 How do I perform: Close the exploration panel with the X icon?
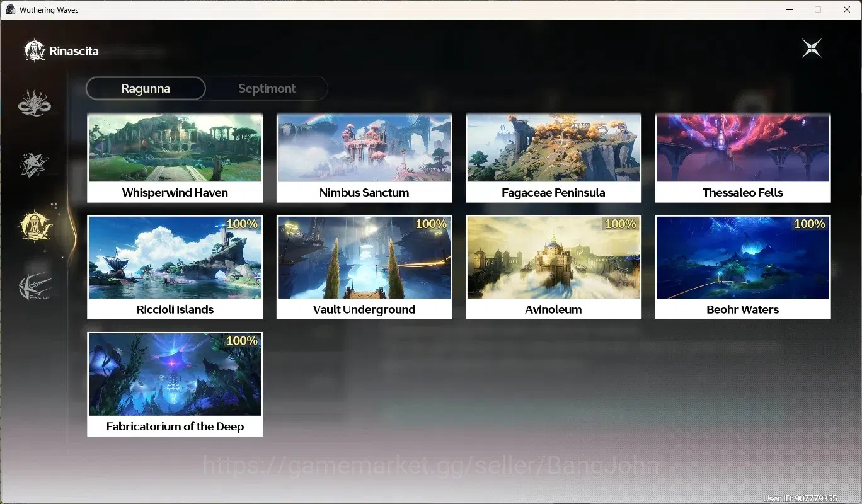pos(812,49)
